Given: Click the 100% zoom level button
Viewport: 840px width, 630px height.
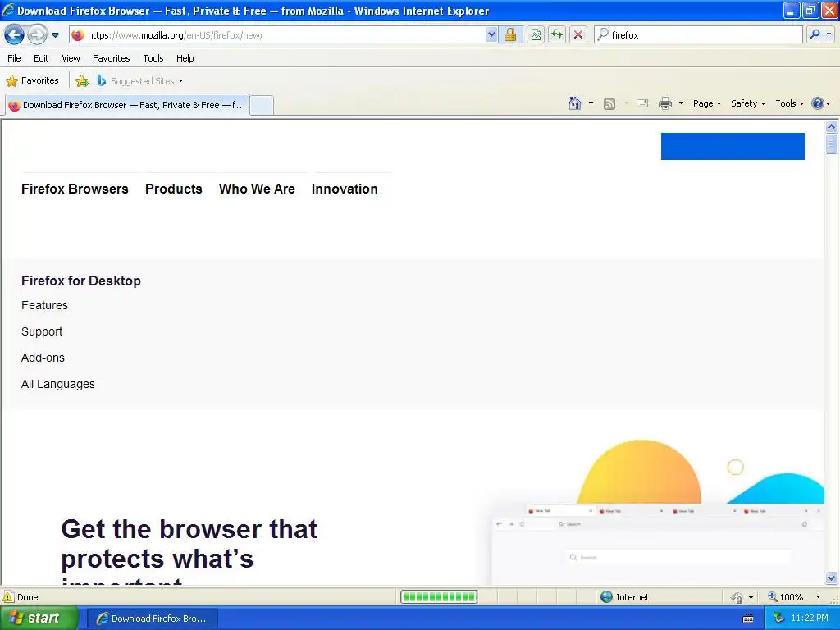Looking at the screenshot, I should [786, 597].
